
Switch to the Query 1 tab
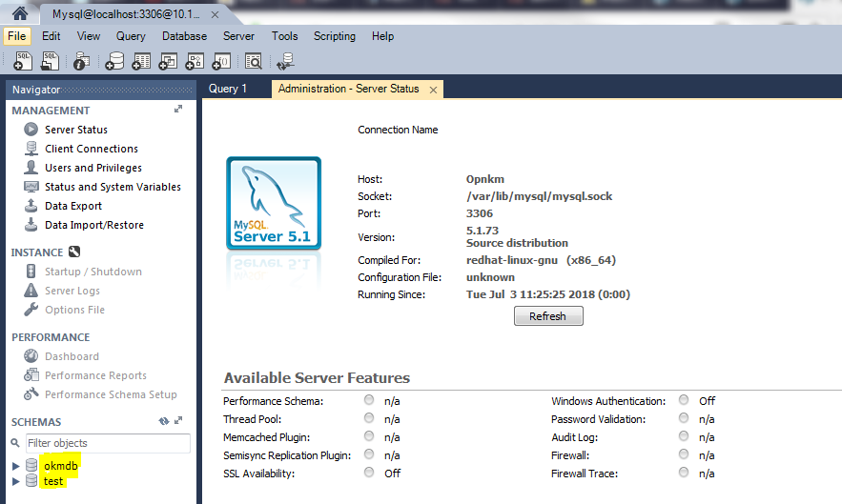click(x=228, y=89)
